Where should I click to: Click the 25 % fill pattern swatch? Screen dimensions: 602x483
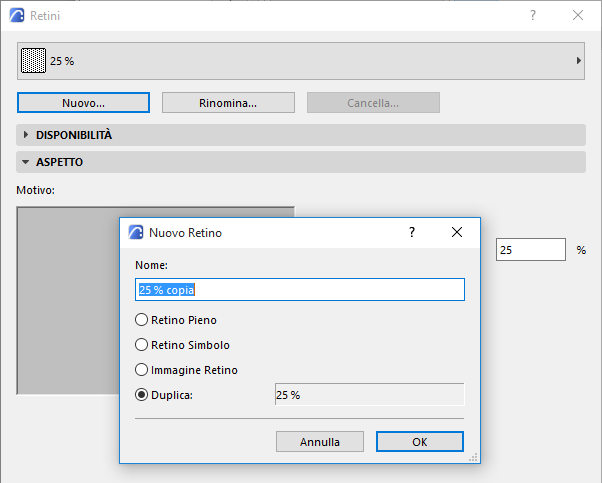click(x=33, y=61)
